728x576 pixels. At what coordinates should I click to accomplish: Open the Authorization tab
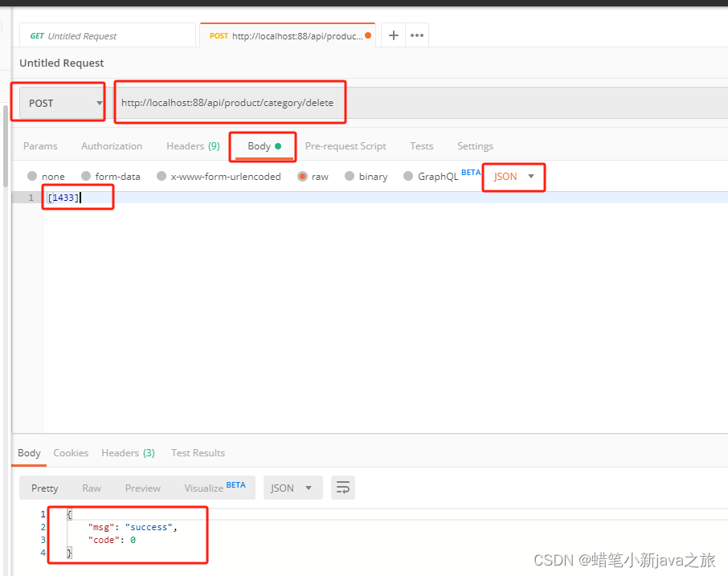[112, 146]
